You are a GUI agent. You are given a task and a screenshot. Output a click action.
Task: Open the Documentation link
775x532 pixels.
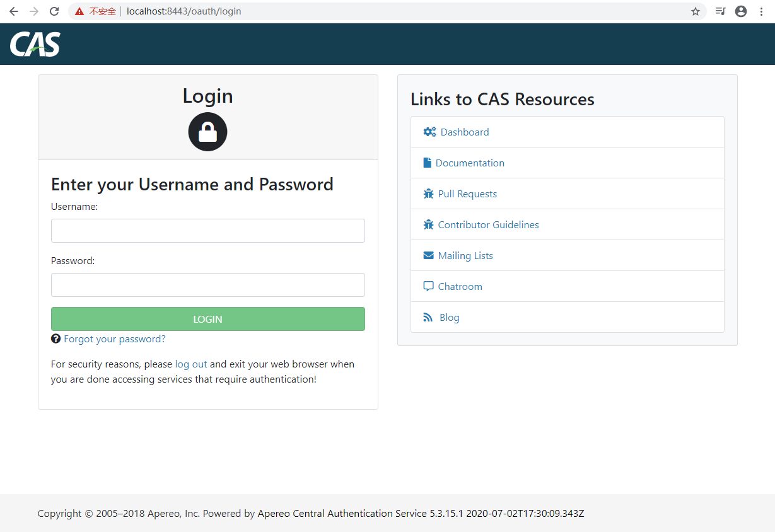[x=470, y=163]
